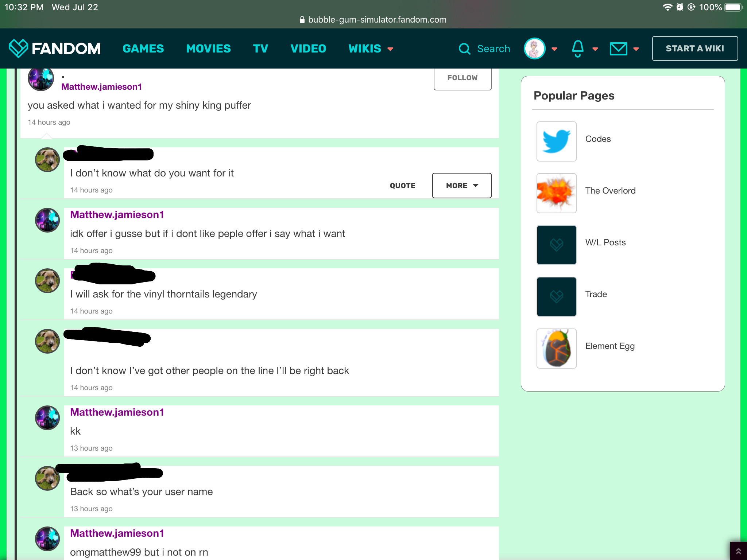
Task: Open The Overlord page thumbnail
Action: tap(556, 193)
